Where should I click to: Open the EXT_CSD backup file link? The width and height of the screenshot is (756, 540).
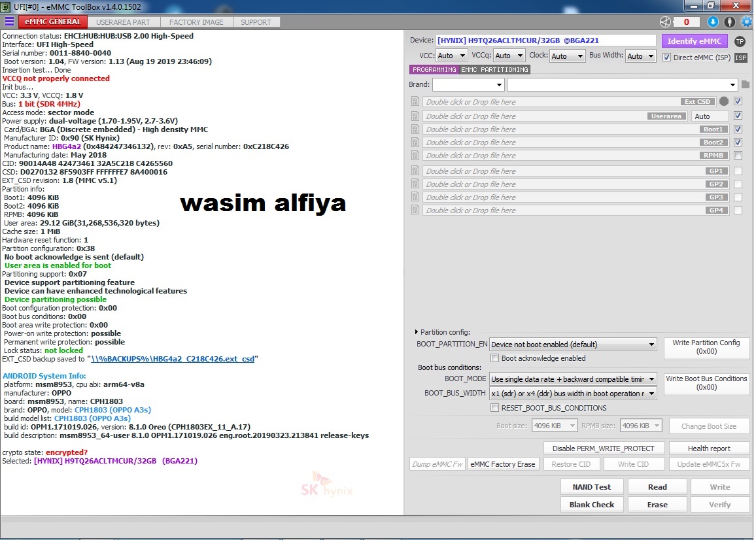pyautogui.click(x=173, y=359)
